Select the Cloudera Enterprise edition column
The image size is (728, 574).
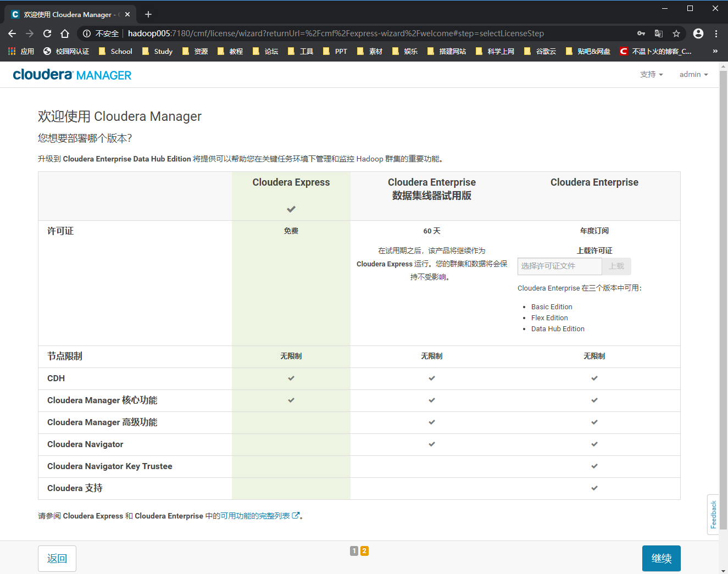(594, 196)
